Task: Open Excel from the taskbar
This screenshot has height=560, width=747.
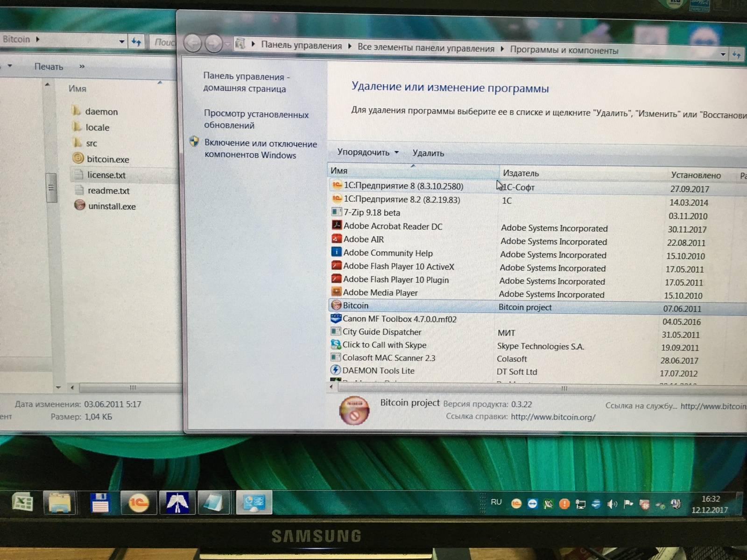Action: pyautogui.click(x=22, y=503)
